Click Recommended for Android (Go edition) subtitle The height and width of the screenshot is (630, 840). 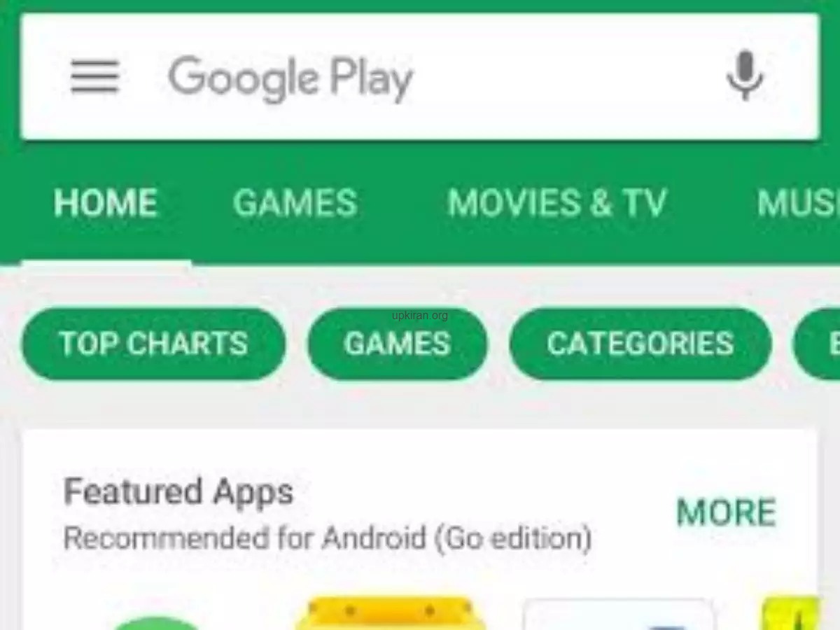tap(328, 538)
